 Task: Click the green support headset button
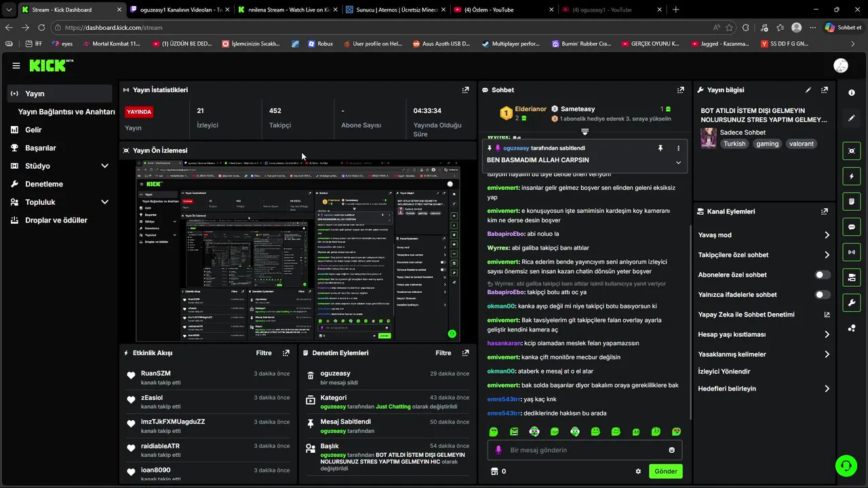846,466
